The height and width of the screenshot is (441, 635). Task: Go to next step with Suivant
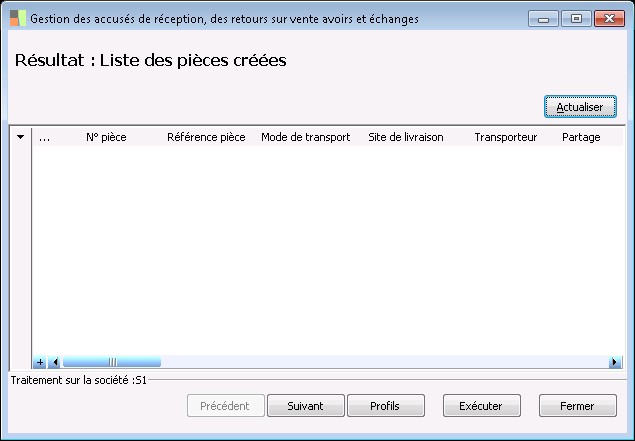pos(305,406)
